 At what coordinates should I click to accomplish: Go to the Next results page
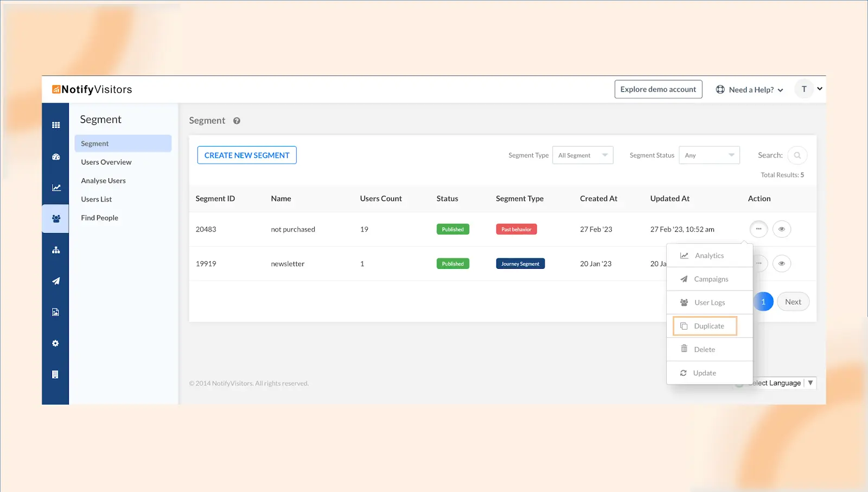tap(793, 302)
